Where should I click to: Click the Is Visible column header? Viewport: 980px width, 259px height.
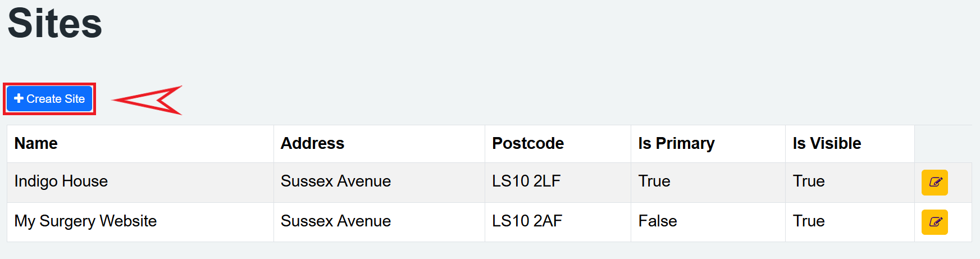tap(826, 144)
